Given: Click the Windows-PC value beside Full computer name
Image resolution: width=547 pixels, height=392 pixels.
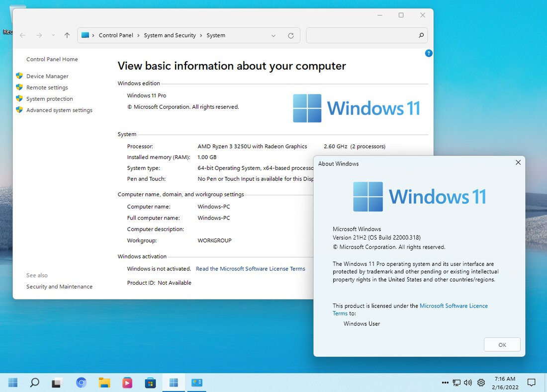Looking at the screenshot, I should (x=214, y=218).
